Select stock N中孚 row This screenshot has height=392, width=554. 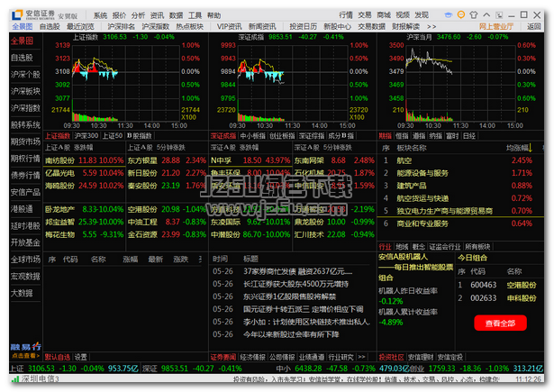coord(250,160)
